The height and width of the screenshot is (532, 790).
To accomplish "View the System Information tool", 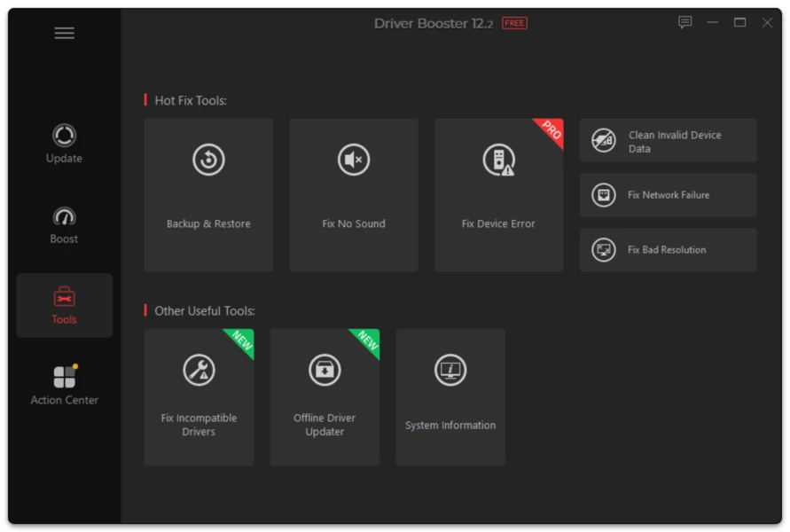I will point(450,397).
